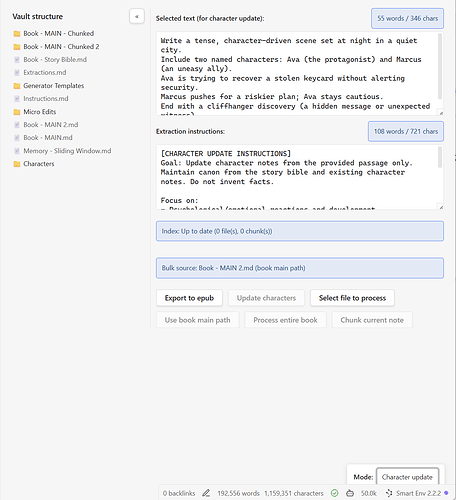Expand the Micro Edits folder

point(40,112)
